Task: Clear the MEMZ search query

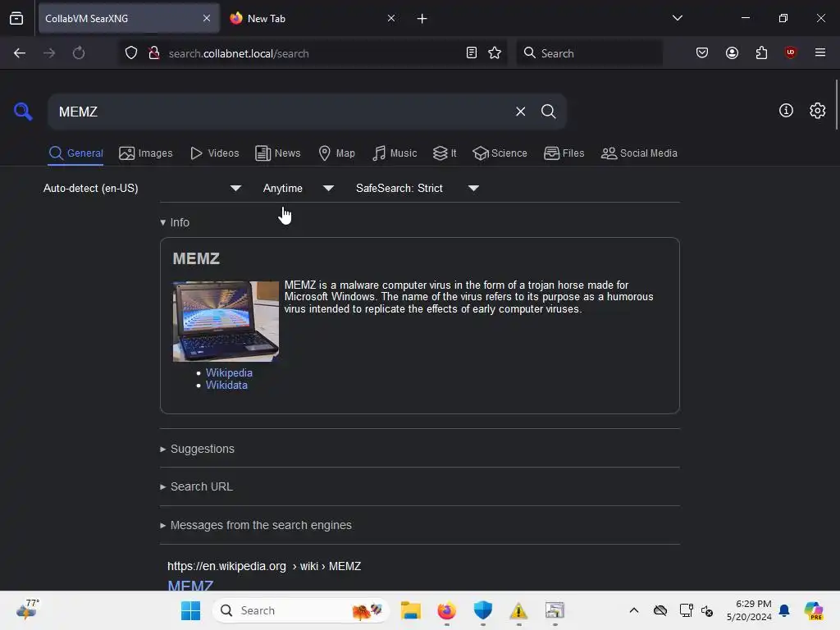Action: point(520,112)
